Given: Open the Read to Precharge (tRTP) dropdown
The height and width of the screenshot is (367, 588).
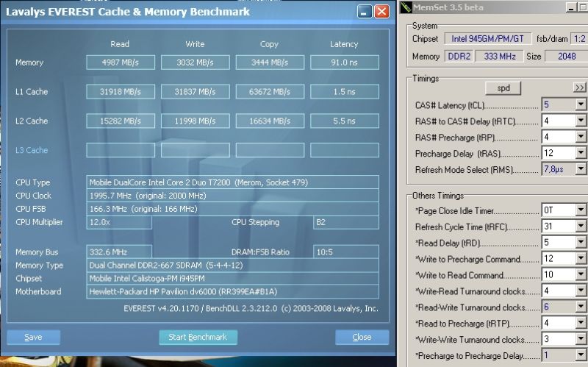Looking at the screenshot, I should pyautogui.click(x=581, y=323).
